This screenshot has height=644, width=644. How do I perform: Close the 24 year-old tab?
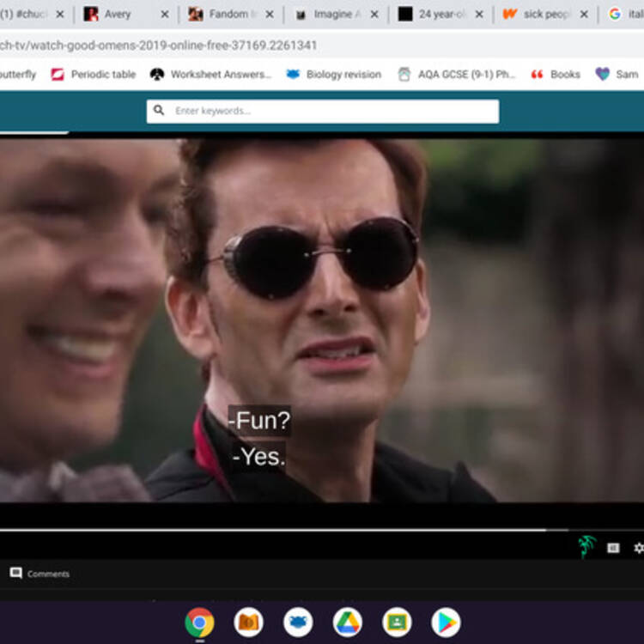point(479,15)
